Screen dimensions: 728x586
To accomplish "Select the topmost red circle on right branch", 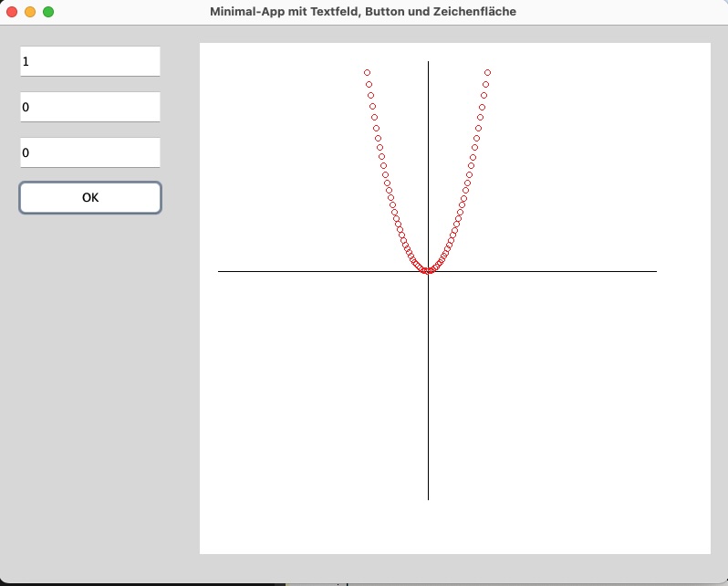I will (488, 72).
